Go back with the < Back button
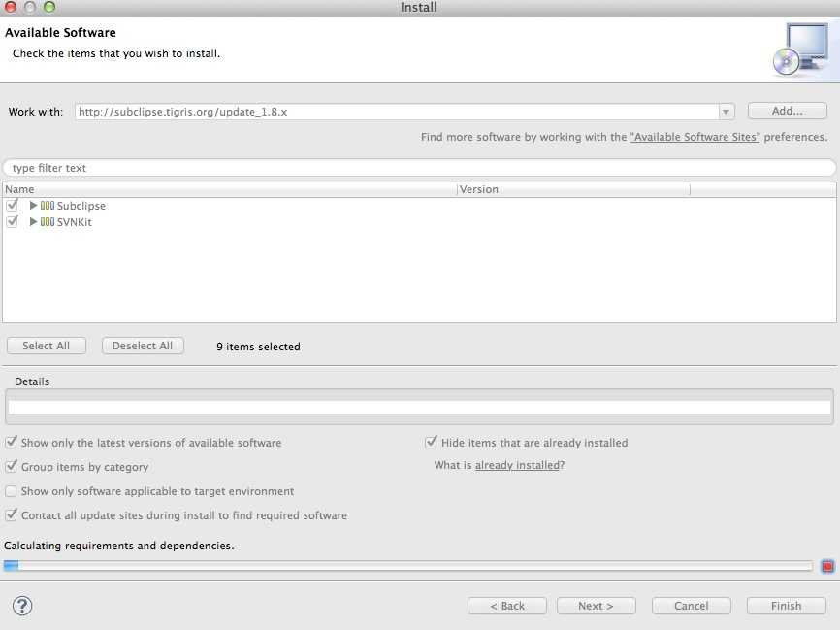The image size is (840, 630). [506, 606]
